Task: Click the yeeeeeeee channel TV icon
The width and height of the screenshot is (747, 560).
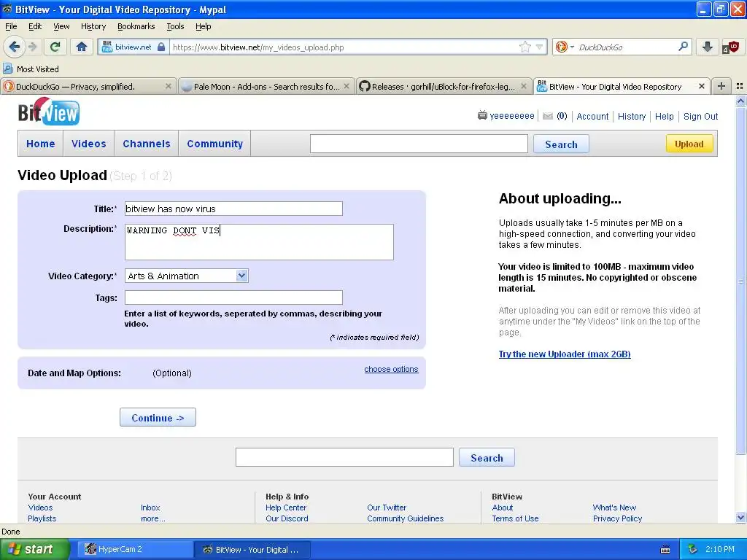Action: point(482,115)
